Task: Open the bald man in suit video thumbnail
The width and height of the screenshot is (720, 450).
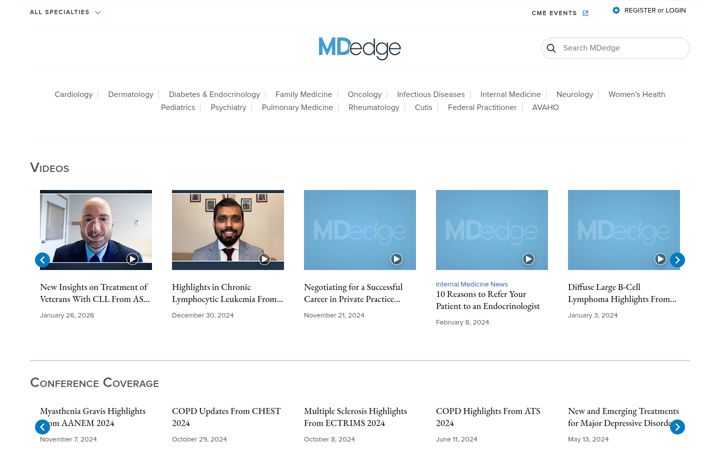Action: coord(96,230)
